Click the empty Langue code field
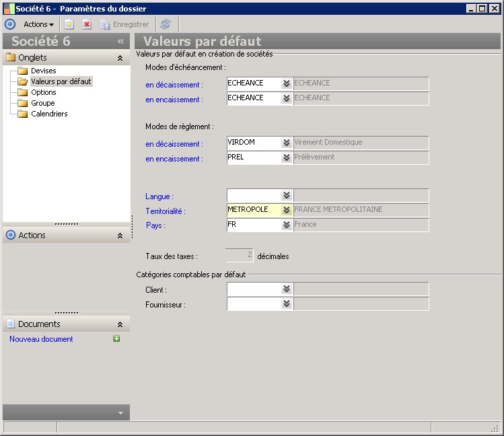The image size is (504, 436). (x=254, y=195)
